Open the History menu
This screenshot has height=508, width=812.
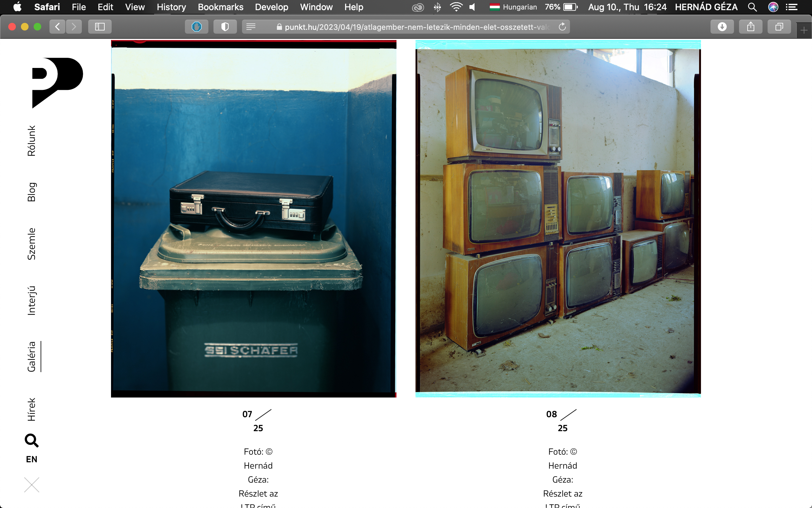(x=172, y=7)
